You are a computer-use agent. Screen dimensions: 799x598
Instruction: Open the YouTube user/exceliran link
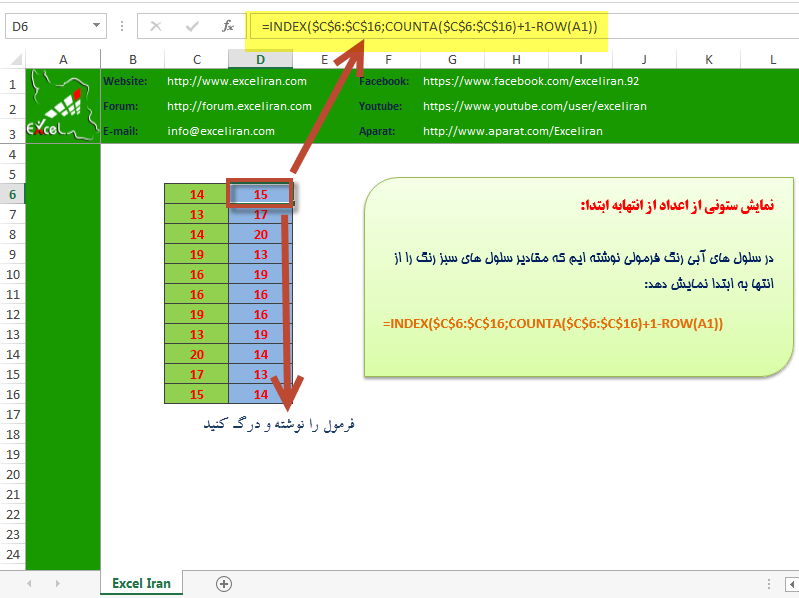pyautogui.click(x=535, y=106)
